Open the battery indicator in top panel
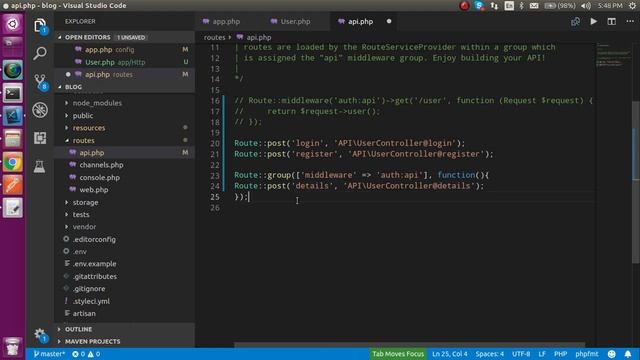 point(560,6)
